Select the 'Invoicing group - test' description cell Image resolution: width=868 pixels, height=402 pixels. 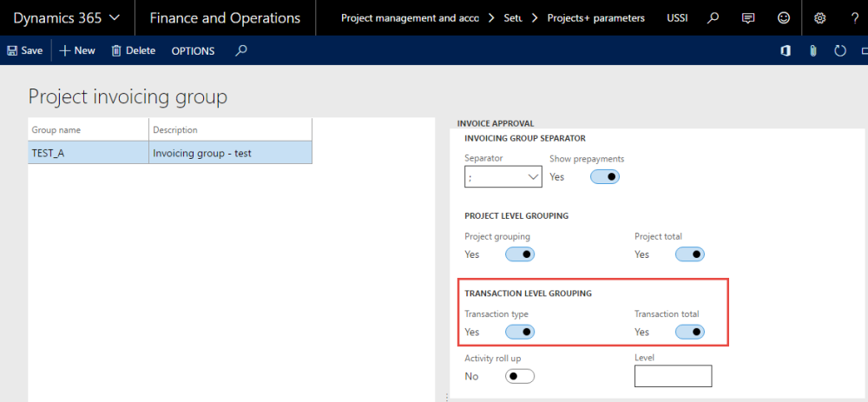[x=230, y=153]
